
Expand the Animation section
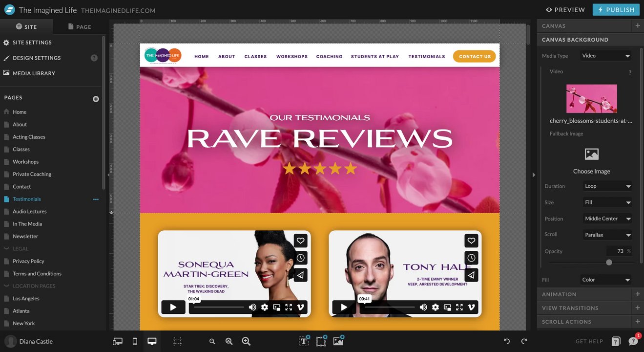tap(638, 294)
